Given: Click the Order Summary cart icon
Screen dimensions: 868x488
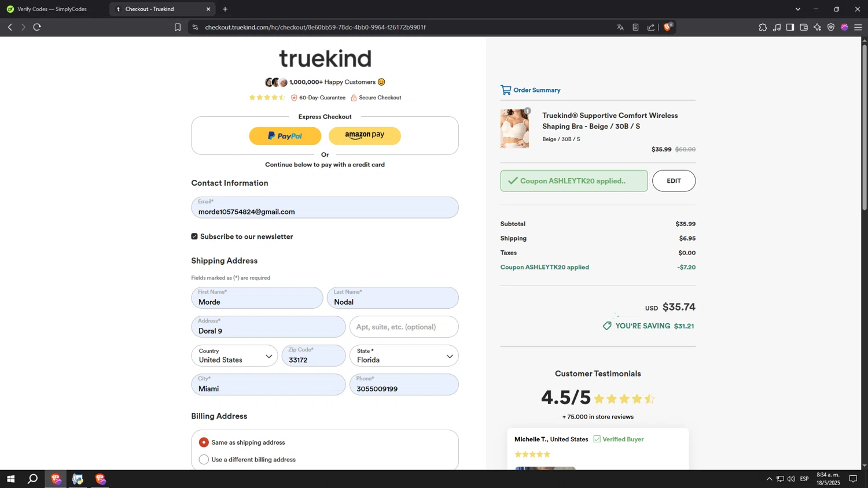Looking at the screenshot, I should [x=506, y=90].
